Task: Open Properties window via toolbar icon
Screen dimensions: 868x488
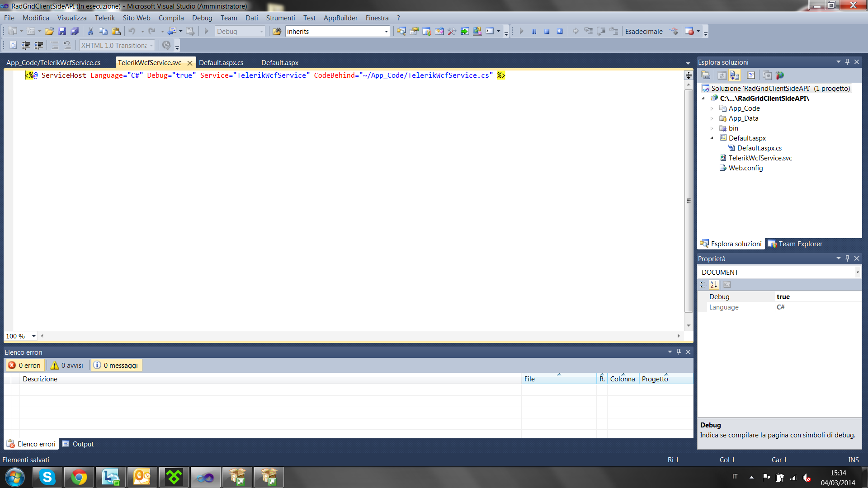Action: click(414, 31)
